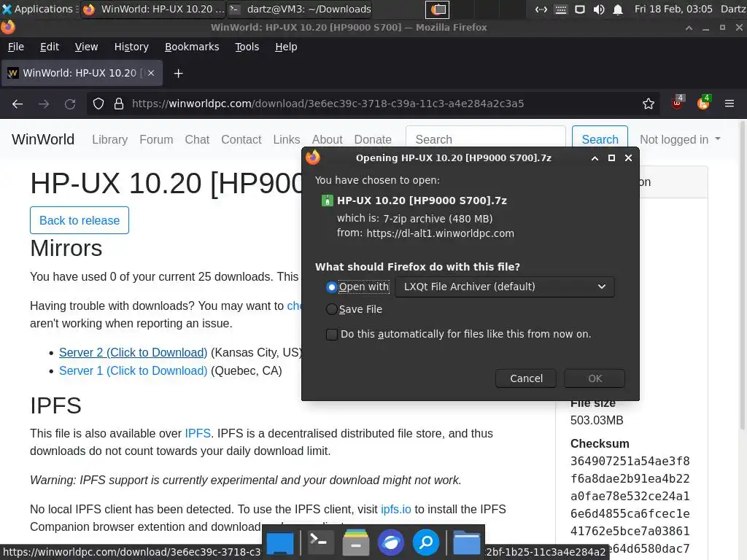The image size is (747, 560).
Task: Open the uBlock extension icon in toolbar
Action: [677, 103]
